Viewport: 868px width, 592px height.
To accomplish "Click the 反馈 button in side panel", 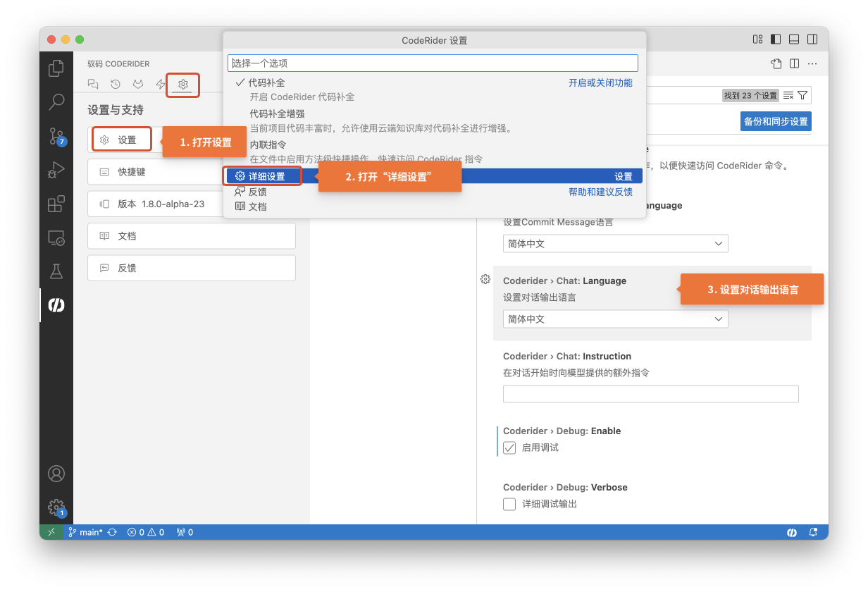I will pos(192,269).
